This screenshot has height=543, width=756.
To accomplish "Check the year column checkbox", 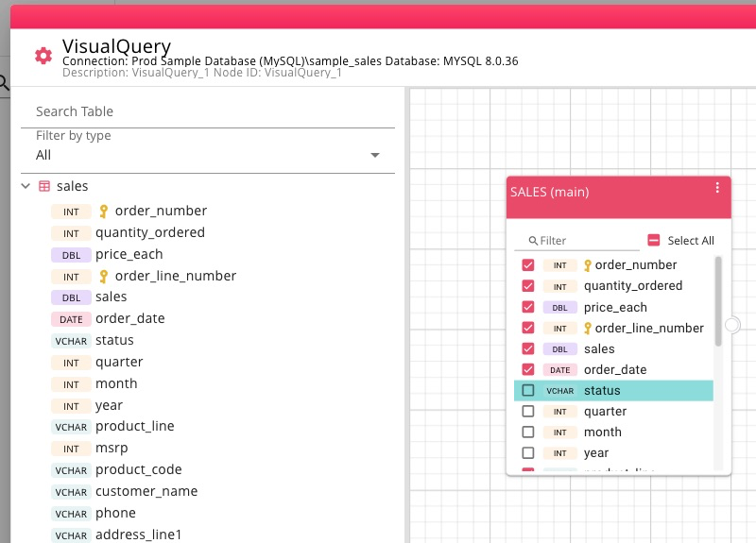I will click(x=528, y=453).
